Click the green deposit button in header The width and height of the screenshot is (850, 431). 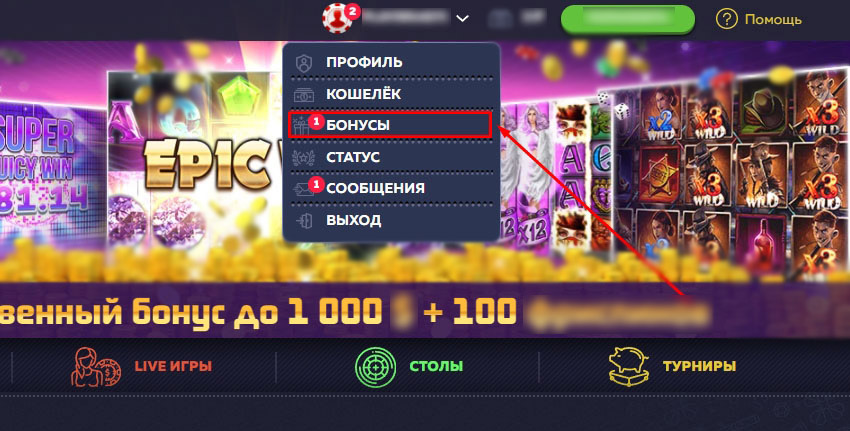tap(628, 19)
